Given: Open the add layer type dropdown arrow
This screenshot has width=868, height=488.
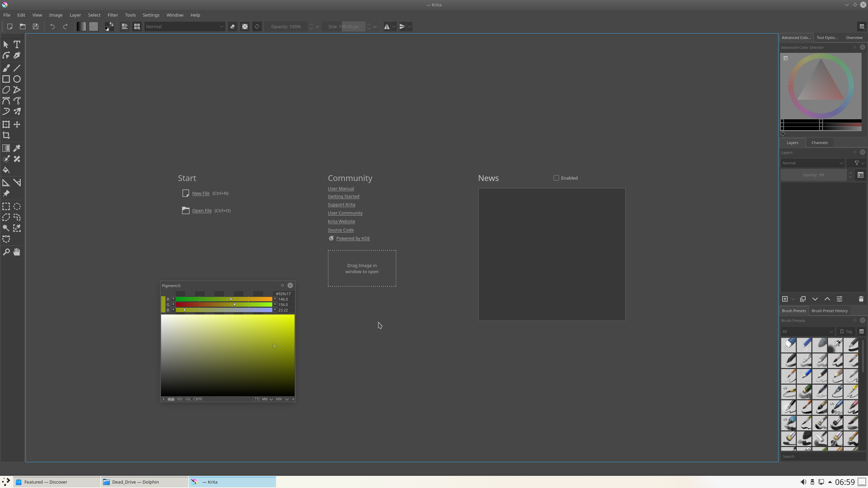Looking at the screenshot, I should pyautogui.click(x=793, y=299).
